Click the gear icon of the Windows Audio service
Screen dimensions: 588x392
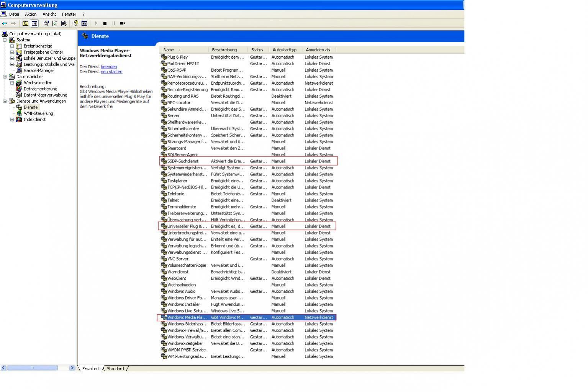click(164, 292)
